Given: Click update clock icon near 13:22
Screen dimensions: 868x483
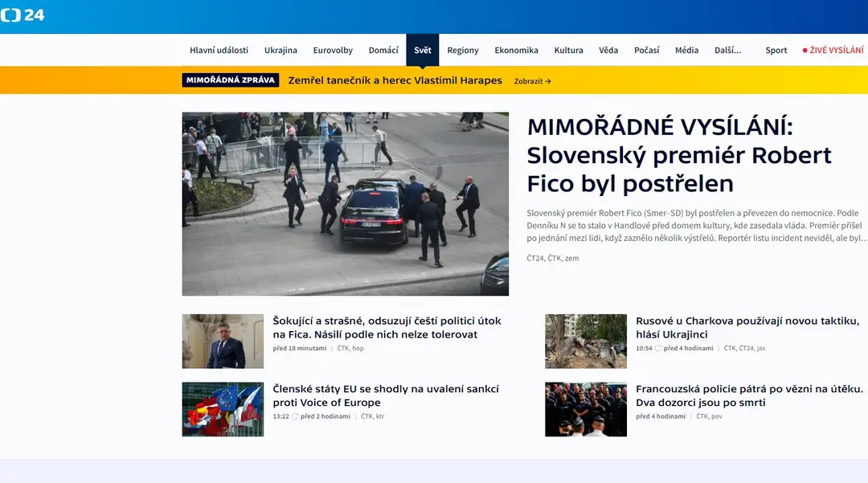Looking at the screenshot, I should pos(295,416).
